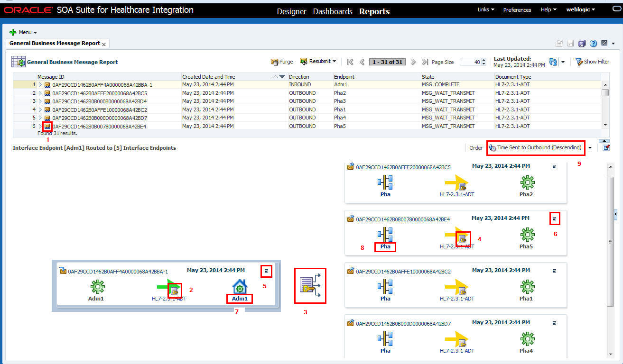Click the table's vertical scrollbar

click(x=605, y=105)
